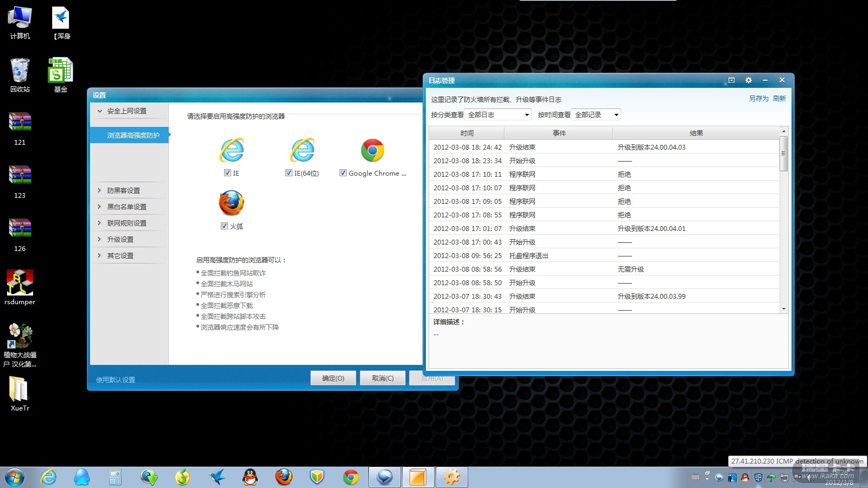Sort log by the 时间 column header
Viewport: 868px width, 488px height.
coord(467,133)
